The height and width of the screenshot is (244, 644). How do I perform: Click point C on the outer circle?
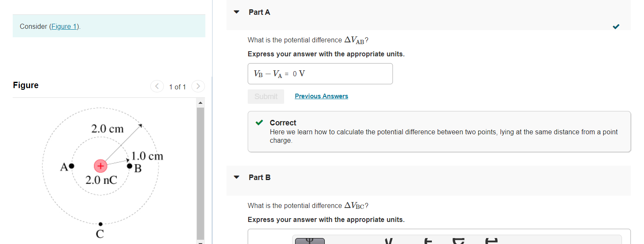[100, 224]
